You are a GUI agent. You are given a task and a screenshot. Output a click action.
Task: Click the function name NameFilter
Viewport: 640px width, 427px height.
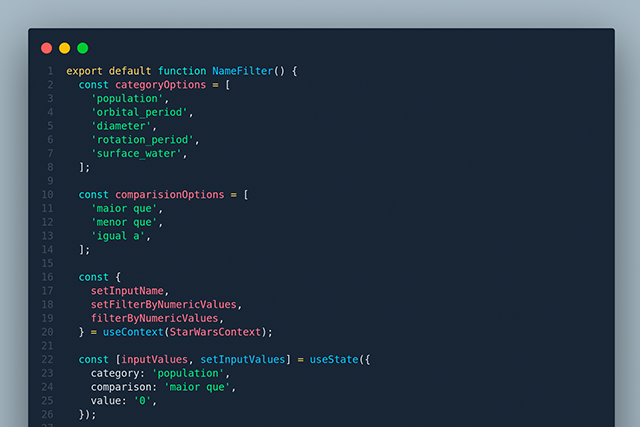click(x=242, y=71)
